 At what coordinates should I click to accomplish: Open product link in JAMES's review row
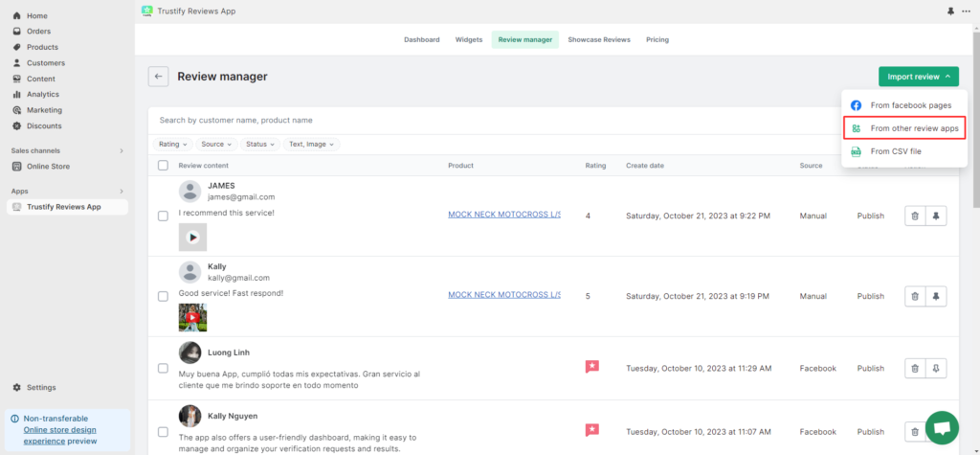coord(504,215)
